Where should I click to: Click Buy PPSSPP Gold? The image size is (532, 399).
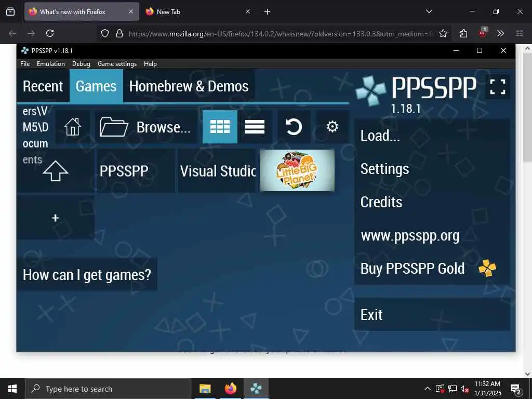click(432, 269)
